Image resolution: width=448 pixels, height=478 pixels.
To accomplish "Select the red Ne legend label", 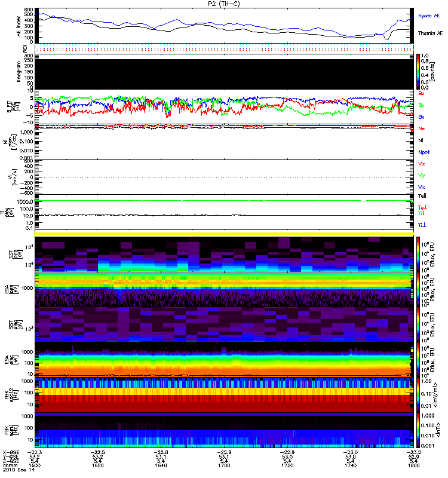I will 422,128.
